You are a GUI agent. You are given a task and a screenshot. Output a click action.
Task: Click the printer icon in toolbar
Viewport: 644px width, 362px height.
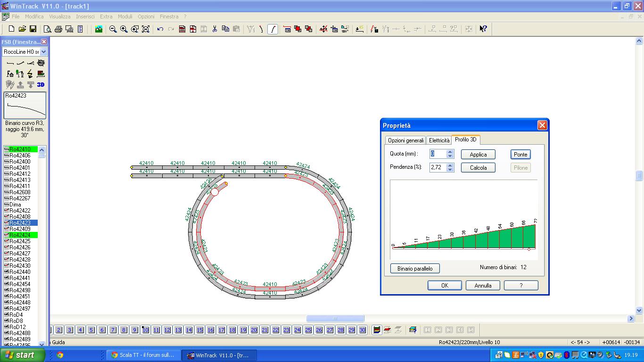(58, 29)
